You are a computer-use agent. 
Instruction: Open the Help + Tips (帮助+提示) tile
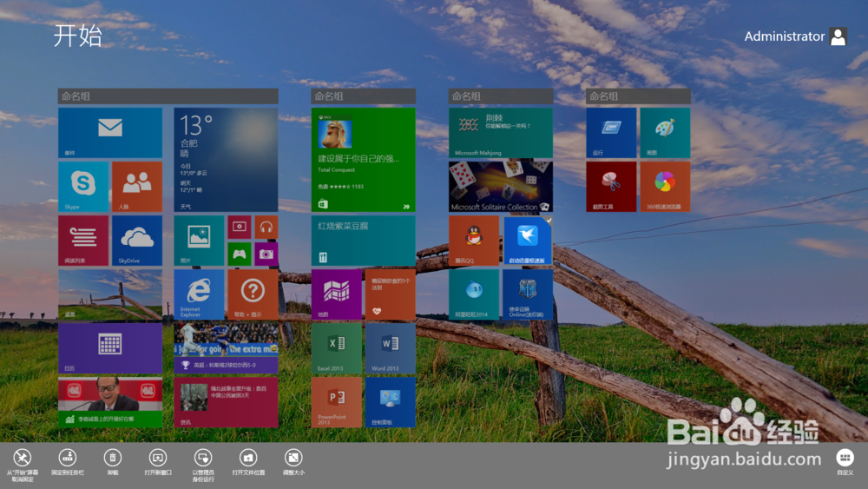253,294
